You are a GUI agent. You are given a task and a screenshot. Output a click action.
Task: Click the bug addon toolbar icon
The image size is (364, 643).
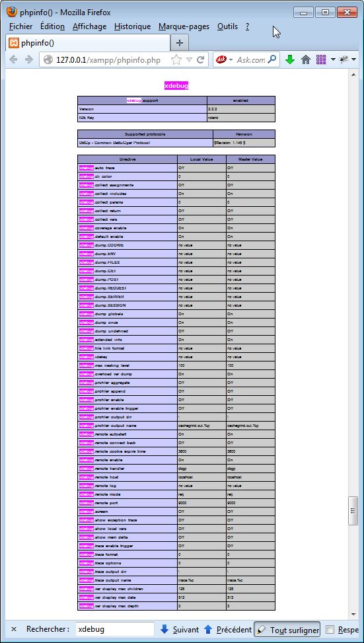[x=344, y=60]
